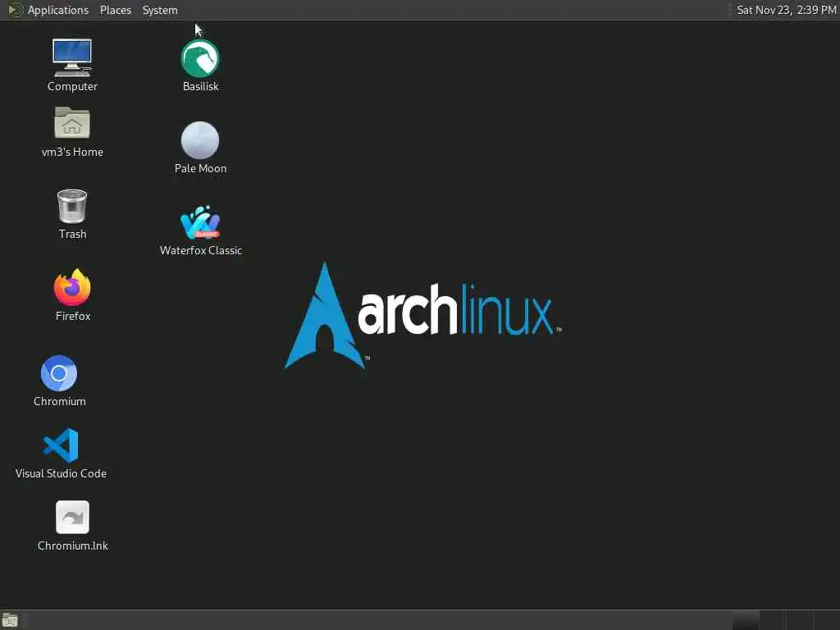Open the System menu
Image resolution: width=840 pixels, height=630 pixels.
tap(160, 10)
